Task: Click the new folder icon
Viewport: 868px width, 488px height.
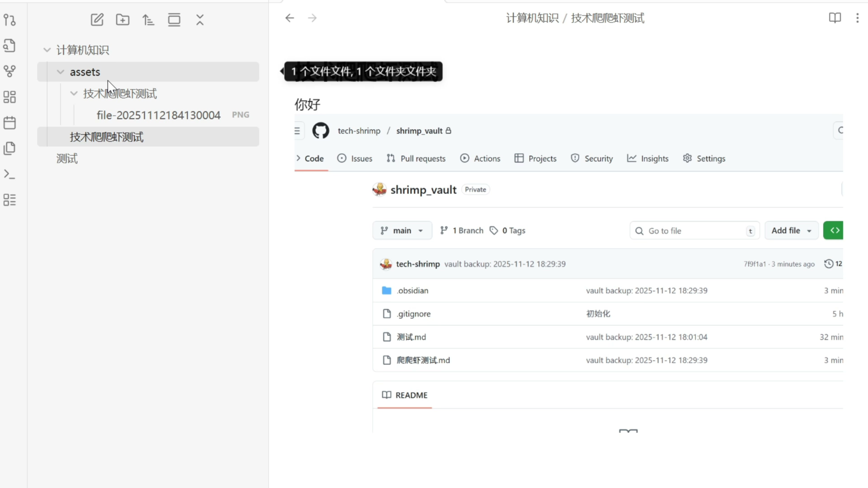Action: (123, 19)
